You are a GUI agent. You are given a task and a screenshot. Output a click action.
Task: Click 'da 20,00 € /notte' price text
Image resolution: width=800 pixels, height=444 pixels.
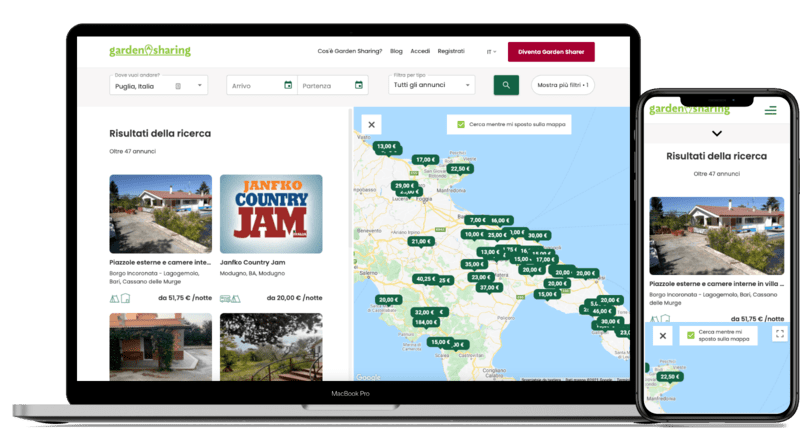coord(294,298)
